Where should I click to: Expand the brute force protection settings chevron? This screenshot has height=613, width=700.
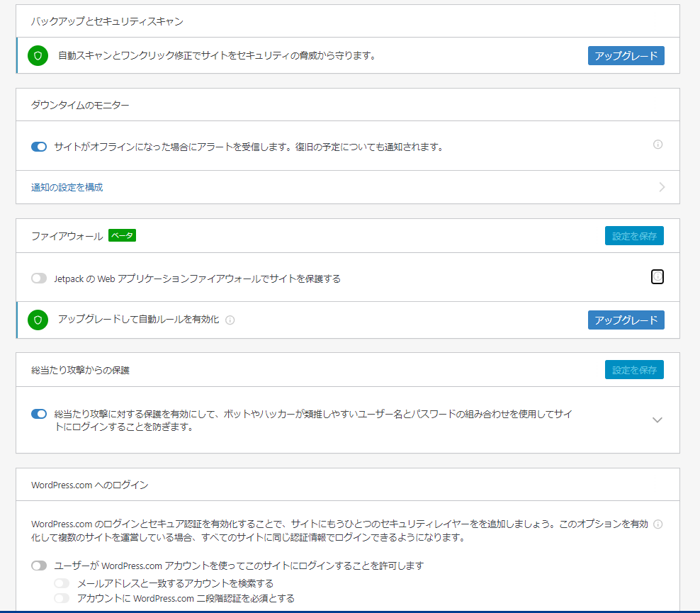click(657, 420)
